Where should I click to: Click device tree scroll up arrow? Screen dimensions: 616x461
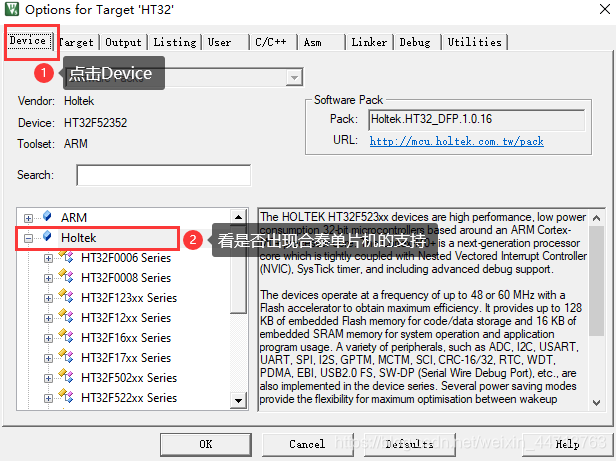(238, 217)
